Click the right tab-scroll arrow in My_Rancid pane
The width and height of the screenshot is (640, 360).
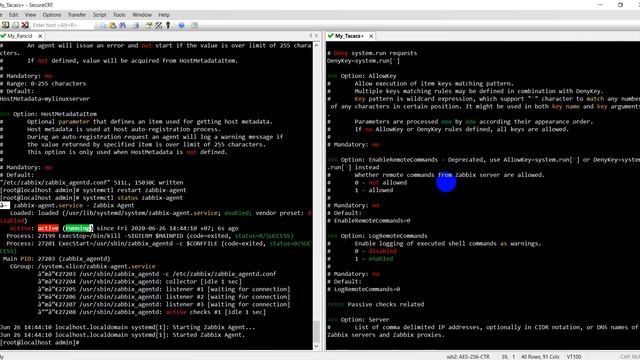[x=316, y=36]
